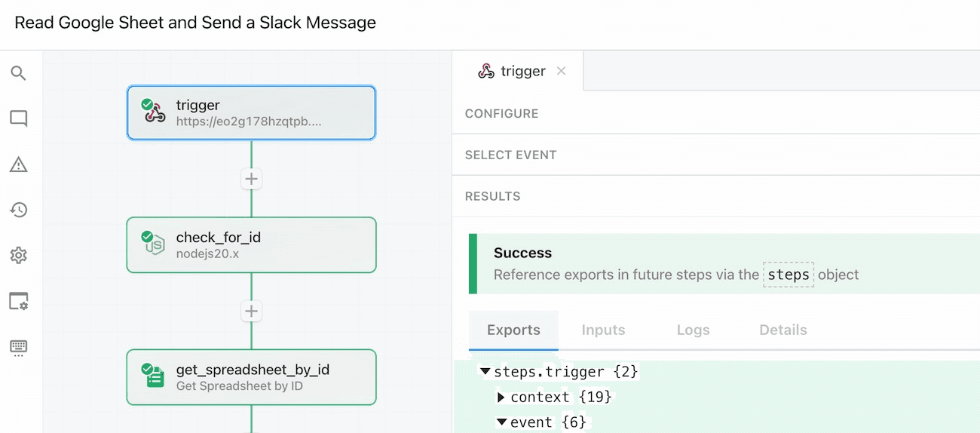This screenshot has width=980, height=433.
Task: Add step below trigger with plus button
Action: pyautogui.click(x=251, y=179)
